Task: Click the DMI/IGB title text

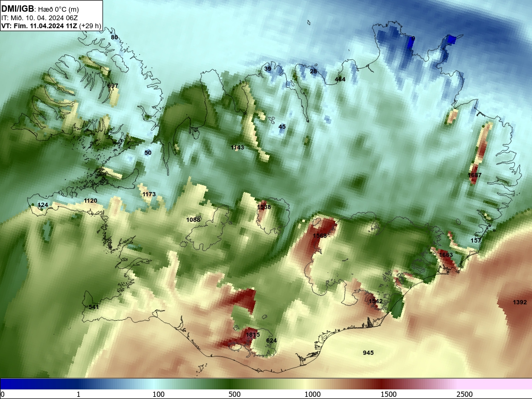Action: (18, 9)
